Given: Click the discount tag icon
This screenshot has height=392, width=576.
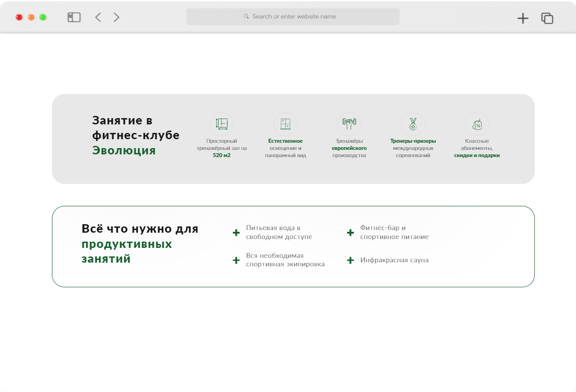Looking at the screenshot, I should point(477,124).
